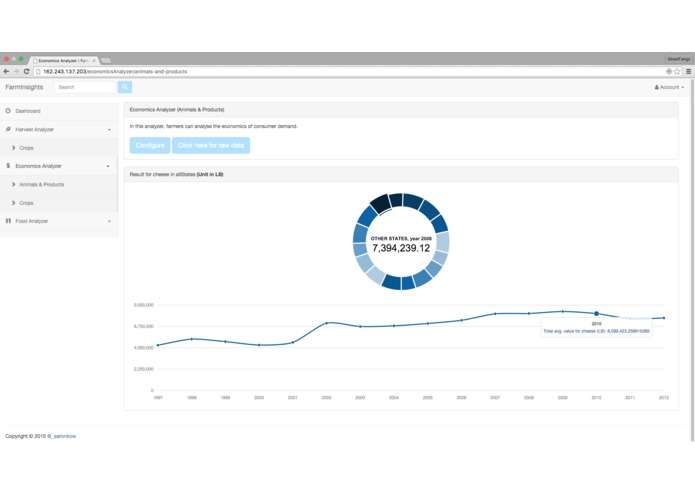Click the 'Result for cheese in allStates' heading
Screen dimensions: 695x494
click(x=176, y=174)
